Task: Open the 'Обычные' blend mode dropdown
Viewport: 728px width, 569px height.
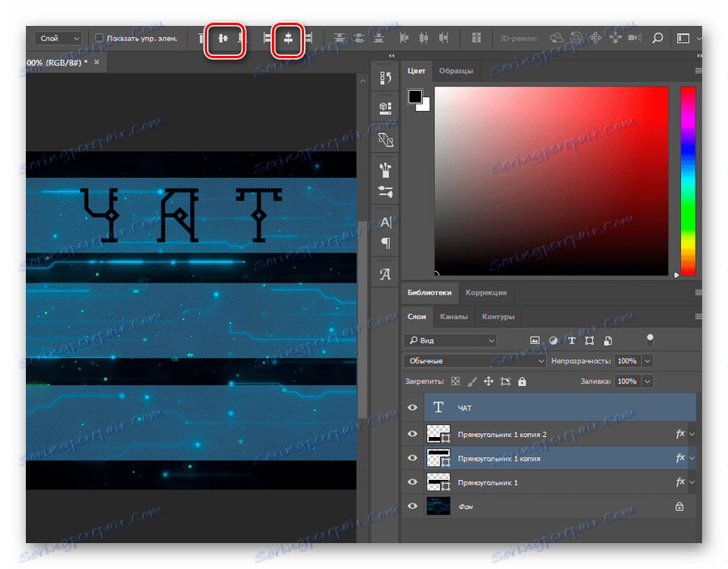Action: coord(475,361)
